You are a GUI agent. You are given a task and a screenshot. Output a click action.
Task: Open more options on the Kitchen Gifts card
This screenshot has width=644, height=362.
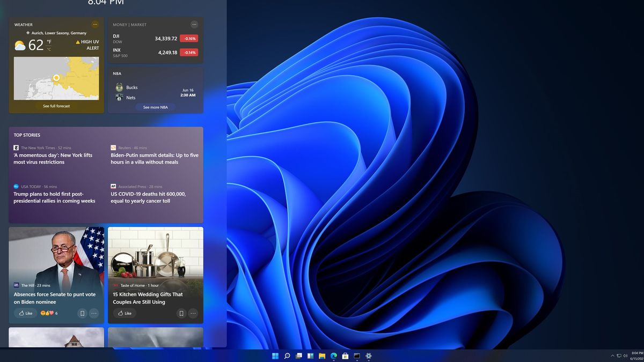point(193,313)
